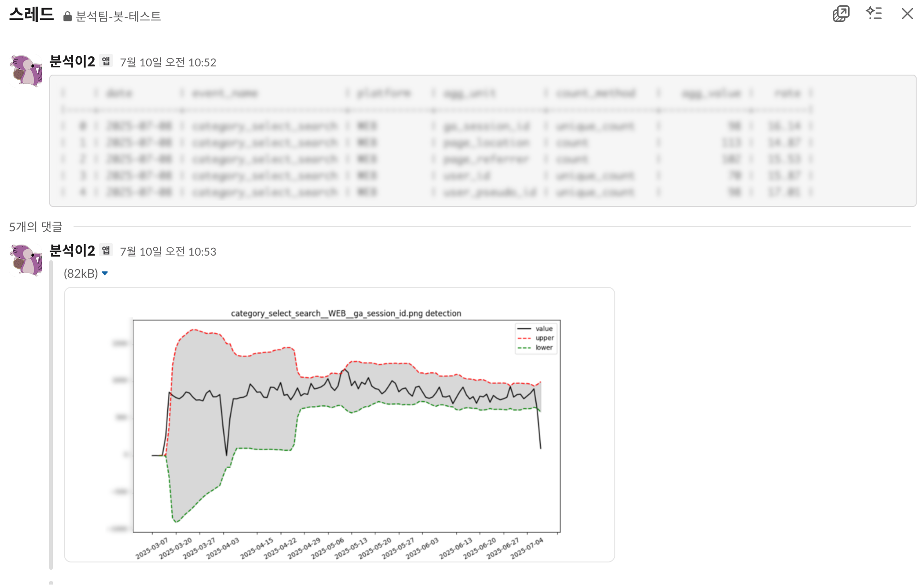Click the 앱 badge on the 10:52 message

tap(106, 61)
